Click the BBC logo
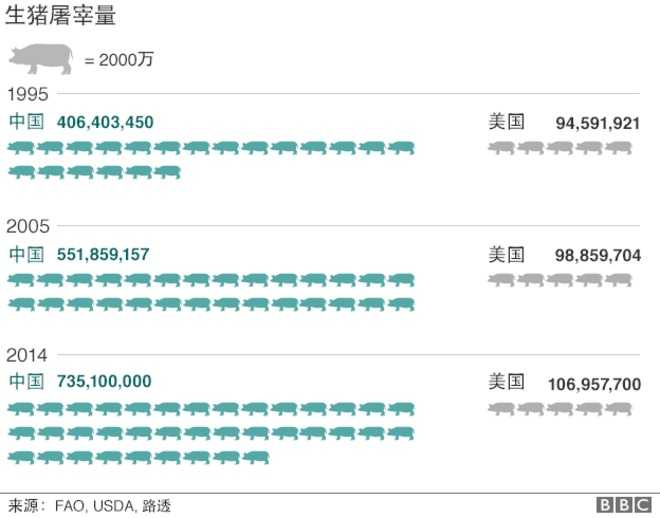Image resolution: width=660 pixels, height=518 pixels. (620, 506)
